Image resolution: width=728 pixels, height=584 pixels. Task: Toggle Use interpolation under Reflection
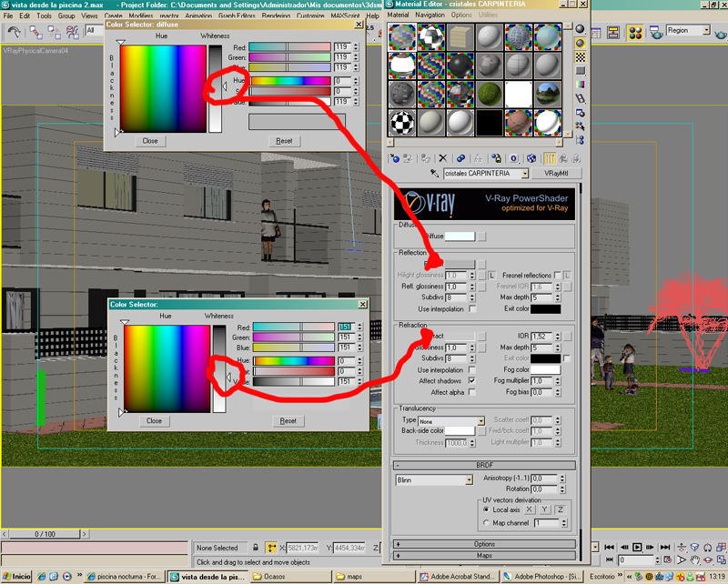pyautogui.click(x=472, y=308)
